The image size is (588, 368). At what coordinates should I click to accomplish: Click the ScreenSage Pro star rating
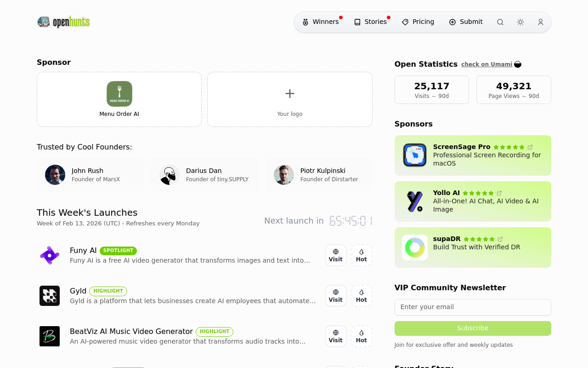509,147
